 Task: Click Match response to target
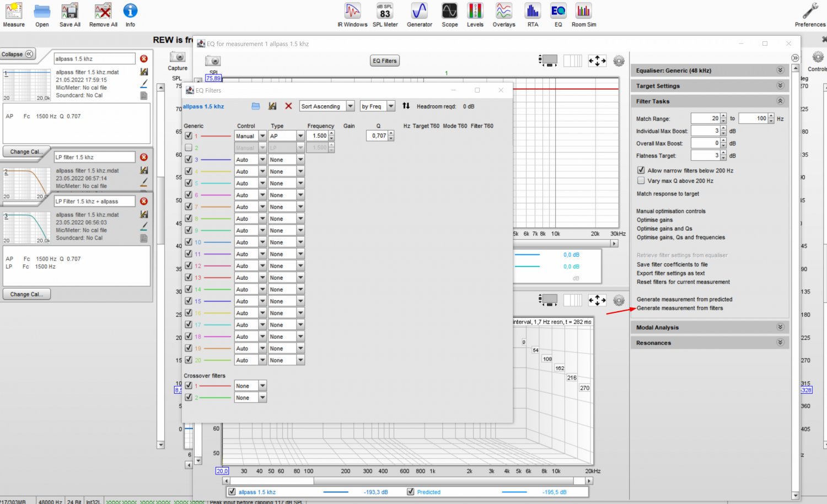point(668,194)
